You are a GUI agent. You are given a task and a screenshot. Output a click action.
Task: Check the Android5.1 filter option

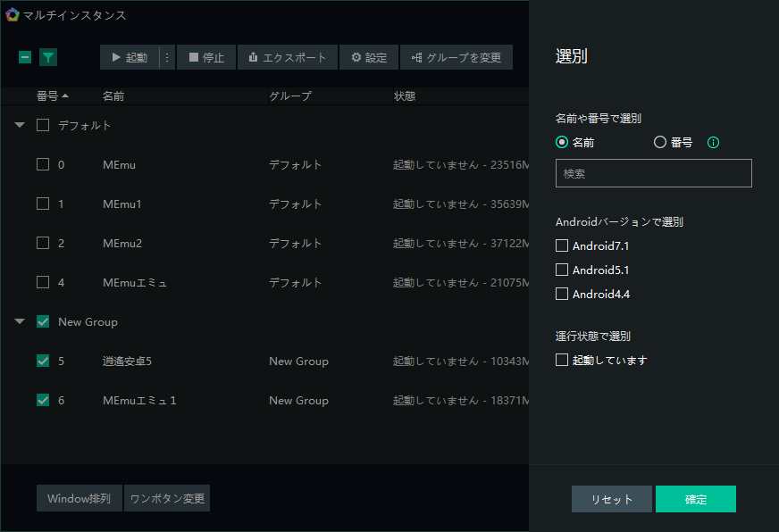coord(562,270)
